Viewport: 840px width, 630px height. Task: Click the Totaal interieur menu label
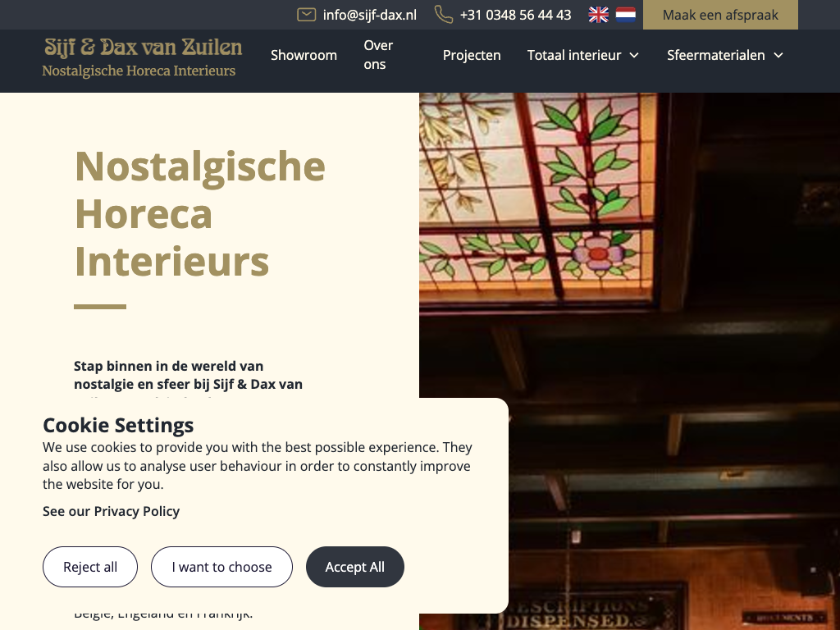573,55
